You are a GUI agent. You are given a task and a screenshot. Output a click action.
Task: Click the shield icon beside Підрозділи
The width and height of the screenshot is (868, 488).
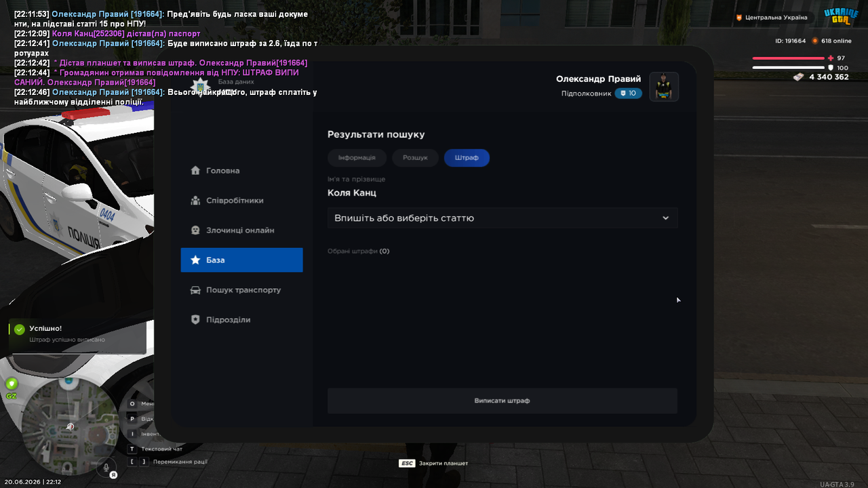point(195,320)
